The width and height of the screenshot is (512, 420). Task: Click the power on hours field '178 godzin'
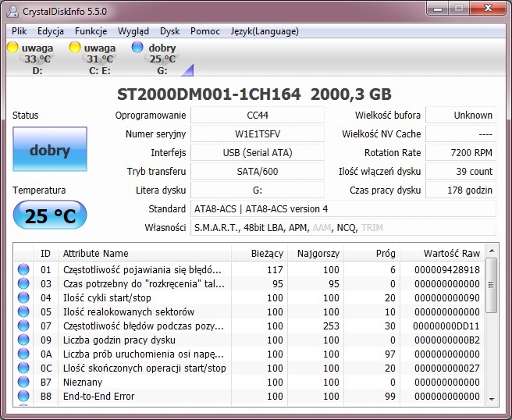point(460,190)
